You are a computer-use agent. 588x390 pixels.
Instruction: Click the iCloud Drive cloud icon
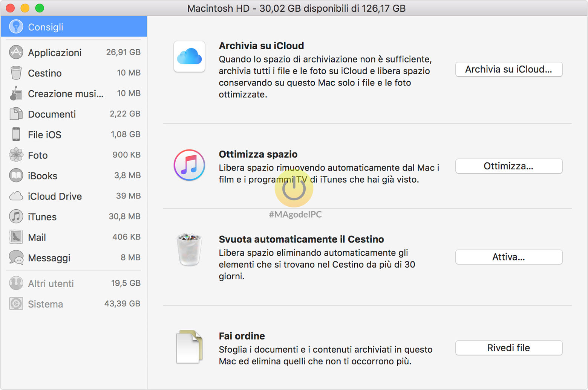click(x=16, y=196)
